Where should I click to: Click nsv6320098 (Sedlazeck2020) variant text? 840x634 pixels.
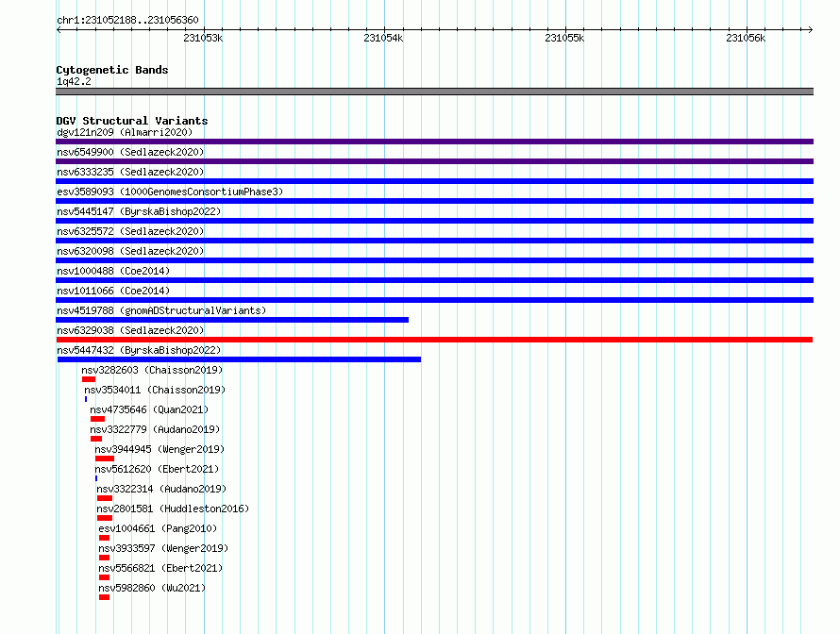(x=130, y=251)
